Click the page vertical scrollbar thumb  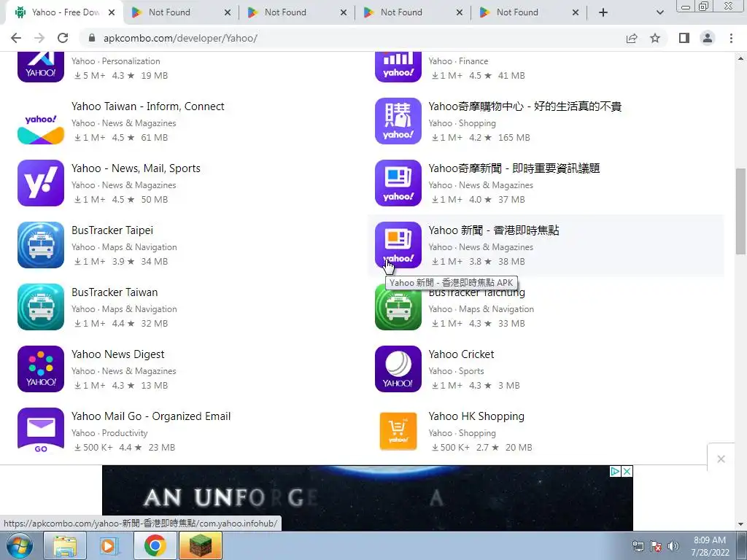tap(740, 211)
